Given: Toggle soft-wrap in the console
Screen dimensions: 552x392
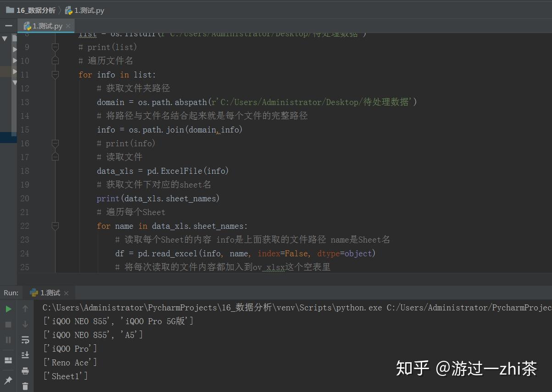Looking at the screenshot, I should point(25,340).
